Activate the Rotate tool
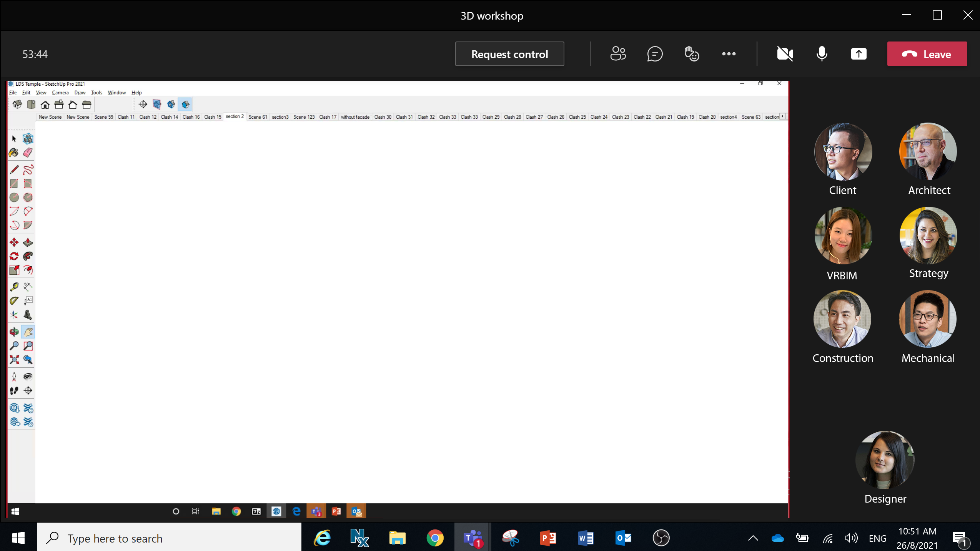 14,256
